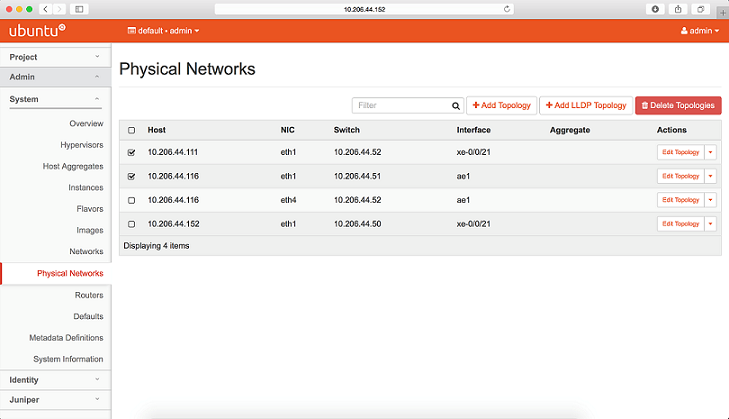
Task: Uncheck the 10.206.44.111 row checkbox
Action: tap(132, 152)
